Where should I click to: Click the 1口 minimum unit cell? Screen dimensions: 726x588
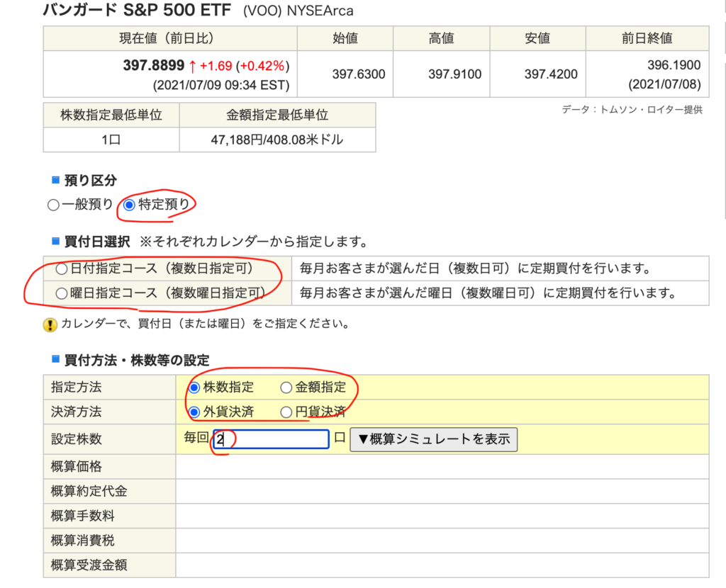(111, 140)
